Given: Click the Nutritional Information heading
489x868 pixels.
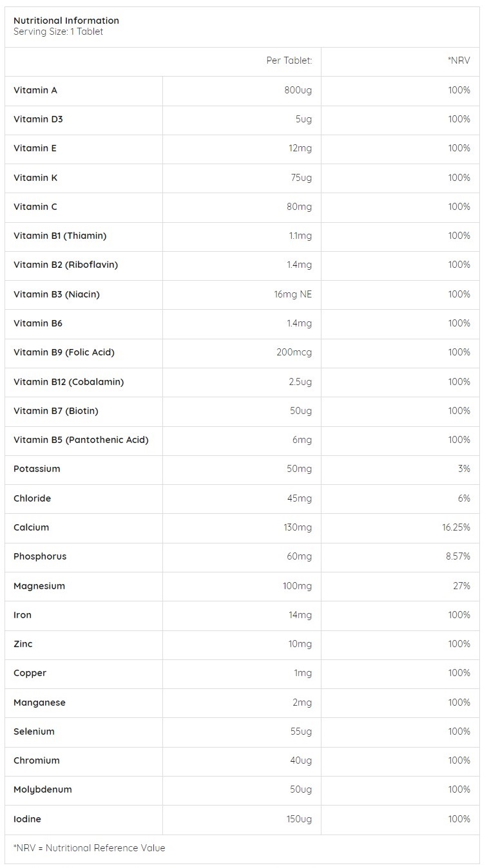Looking at the screenshot, I should click(66, 21).
